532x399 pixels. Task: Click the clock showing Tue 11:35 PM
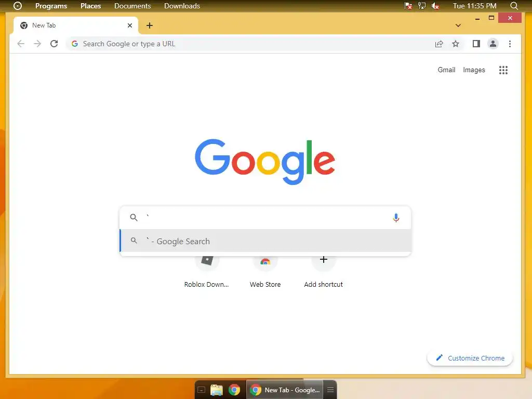click(x=475, y=6)
